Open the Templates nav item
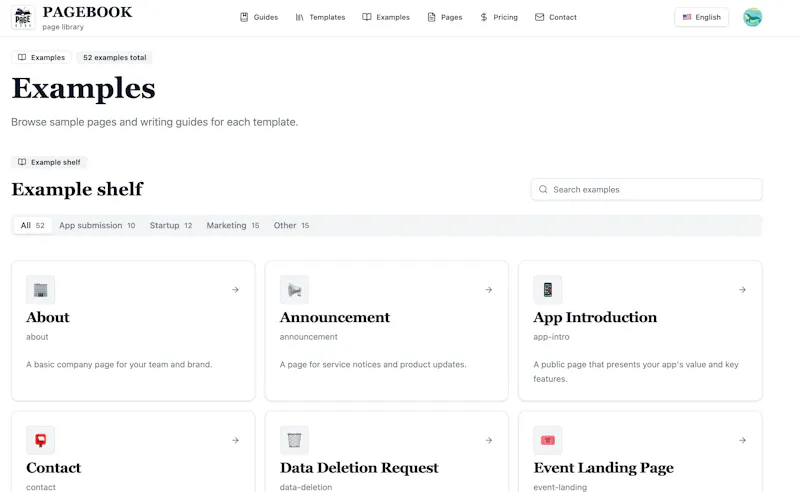Image resolution: width=800 pixels, height=492 pixels. [320, 17]
